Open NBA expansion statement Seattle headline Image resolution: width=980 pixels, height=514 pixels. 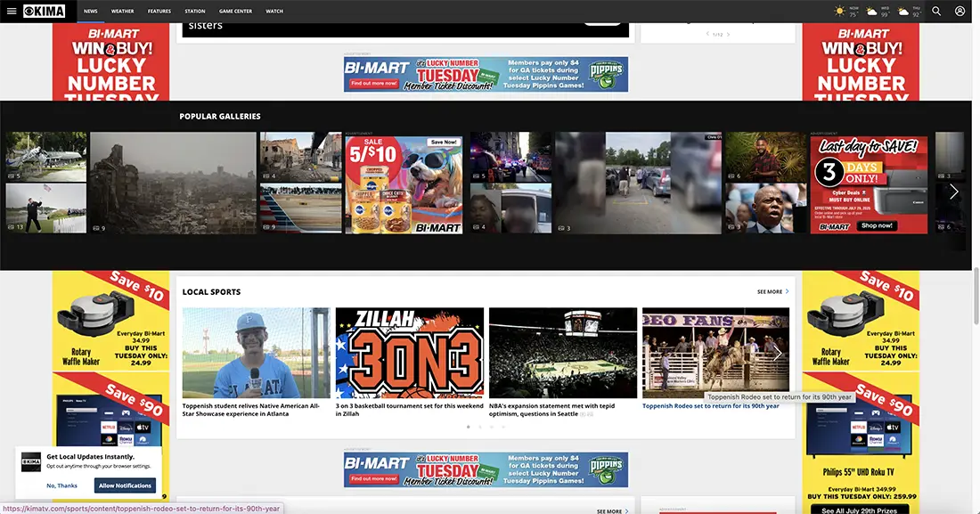click(551, 410)
